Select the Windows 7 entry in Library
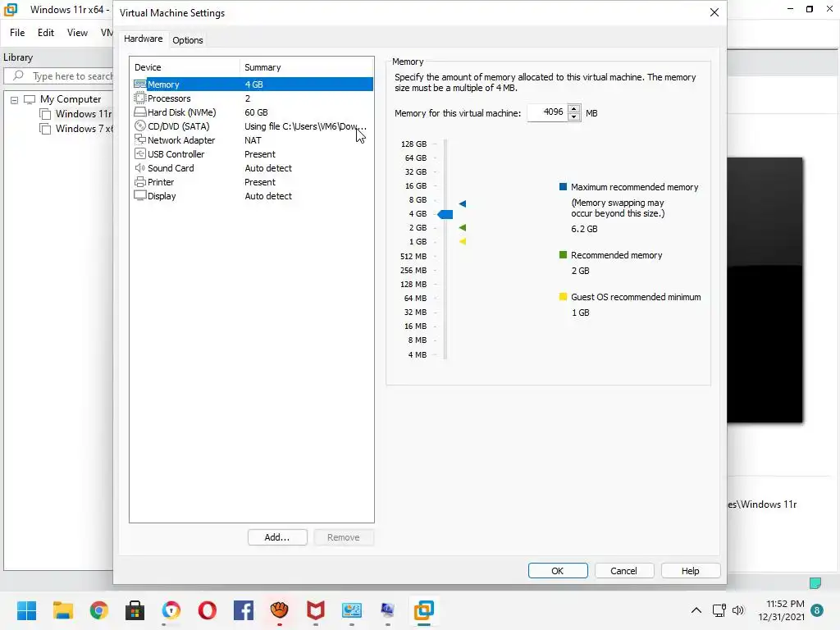The width and height of the screenshot is (840, 630). tap(84, 129)
